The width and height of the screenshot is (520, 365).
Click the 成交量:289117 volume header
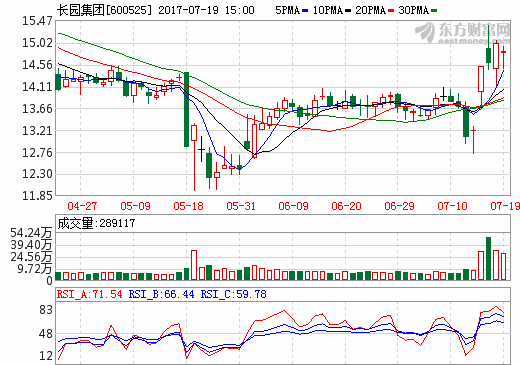click(x=96, y=223)
